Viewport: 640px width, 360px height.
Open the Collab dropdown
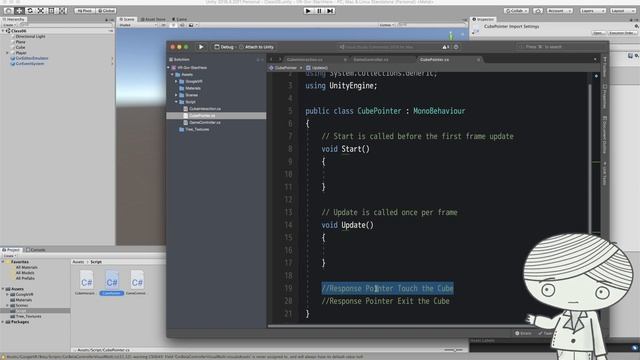(516, 11)
